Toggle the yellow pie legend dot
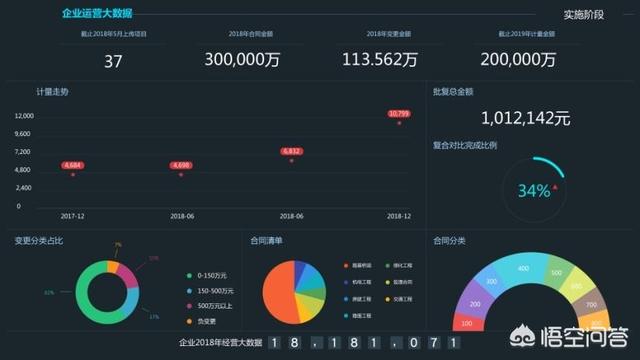640x360 pixels. click(x=387, y=299)
